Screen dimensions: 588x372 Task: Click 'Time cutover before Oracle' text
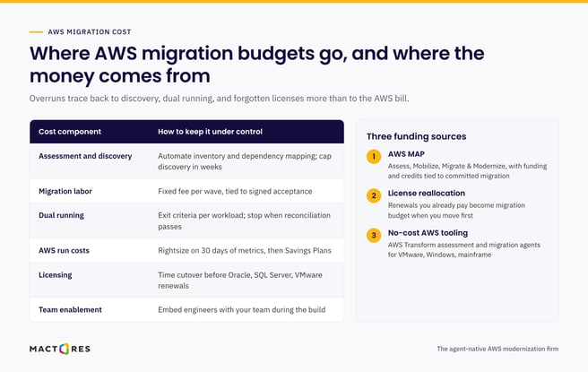coord(240,281)
